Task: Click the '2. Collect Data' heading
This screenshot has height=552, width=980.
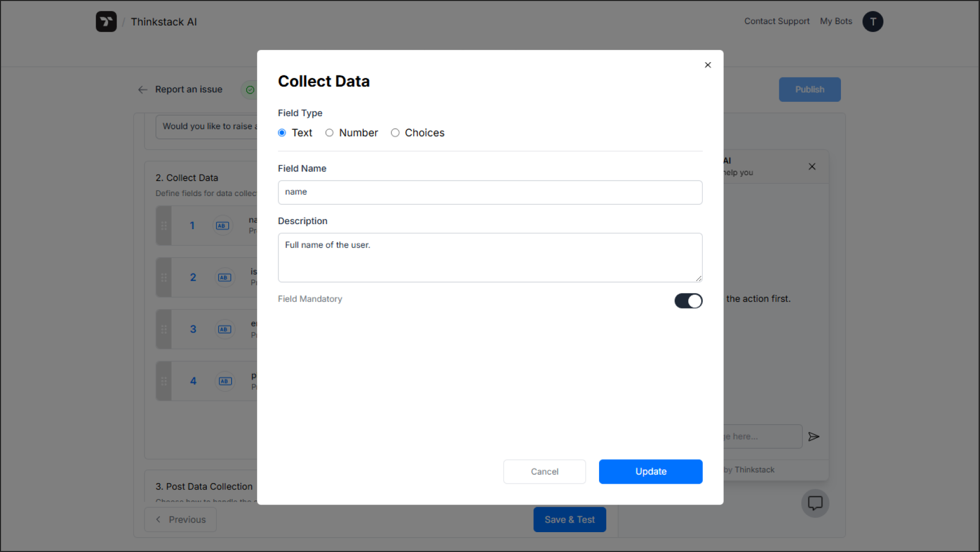Action: click(187, 178)
